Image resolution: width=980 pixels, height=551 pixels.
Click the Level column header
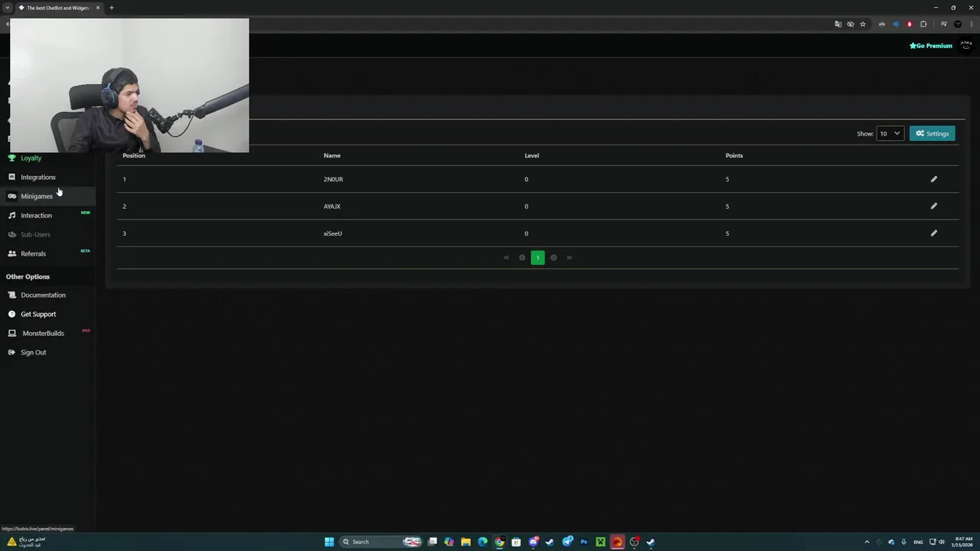click(x=531, y=155)
